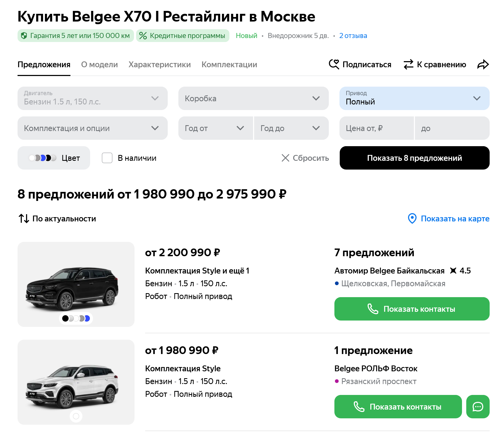Click the credit programs percent badge
Screen dimensions: 504x438
point(183,36)
